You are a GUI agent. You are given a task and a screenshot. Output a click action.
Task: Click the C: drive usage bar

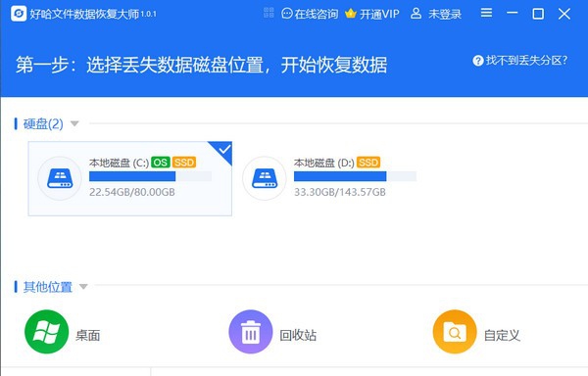150,176
